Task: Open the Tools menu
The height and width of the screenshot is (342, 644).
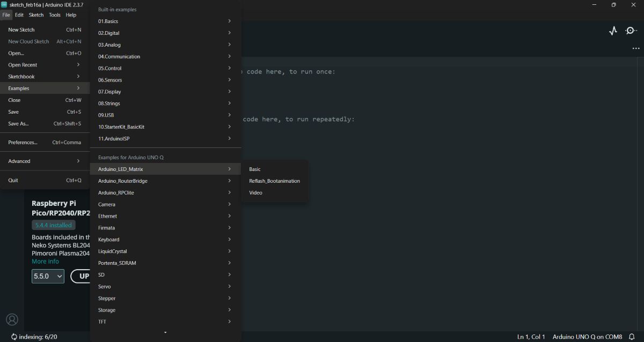Action: pos(54,14)
